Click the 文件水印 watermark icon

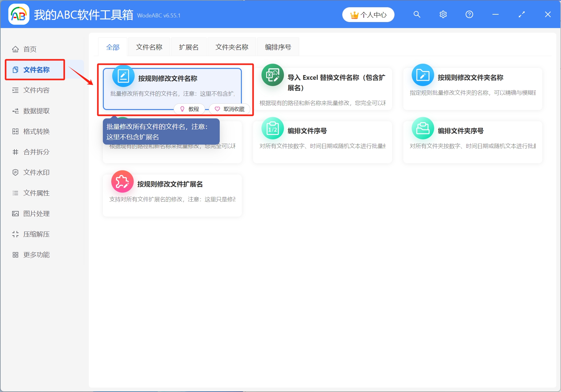point(16,172)
